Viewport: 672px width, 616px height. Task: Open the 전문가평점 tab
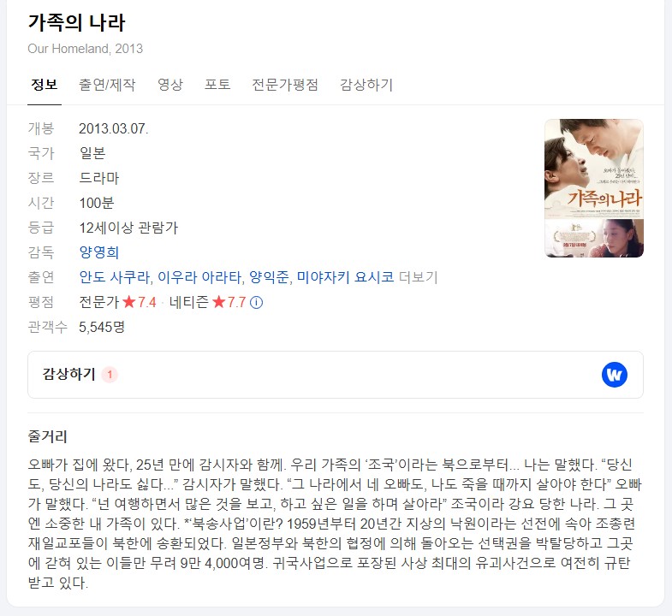click(x=285, y=85)
